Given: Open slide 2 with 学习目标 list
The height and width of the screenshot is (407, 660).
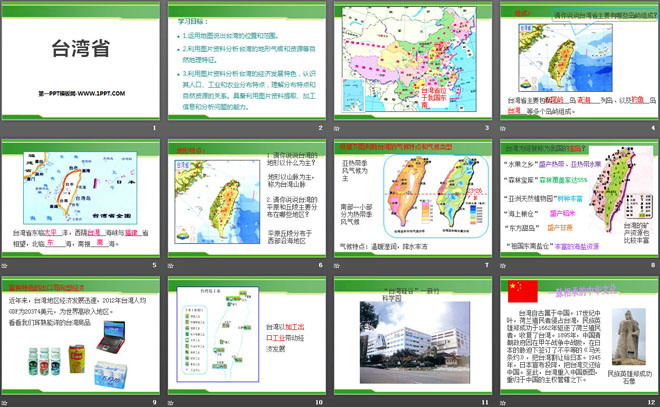Looking at the screenshot, I should (x=245, y=63).
